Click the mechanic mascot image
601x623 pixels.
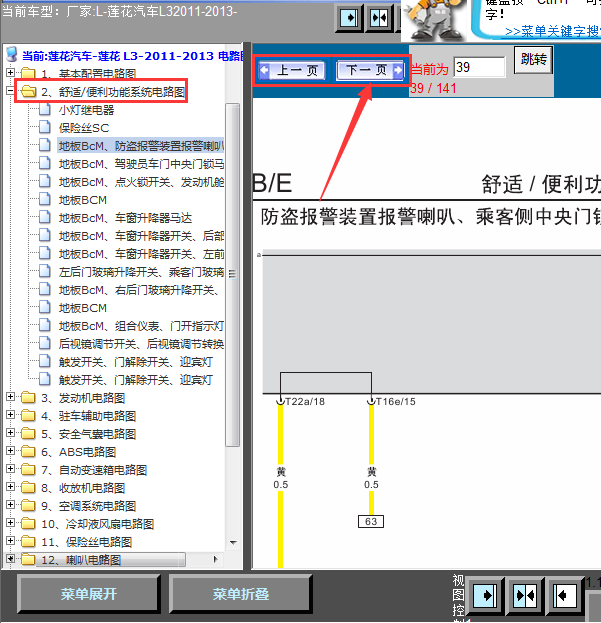tap(436, 19)
